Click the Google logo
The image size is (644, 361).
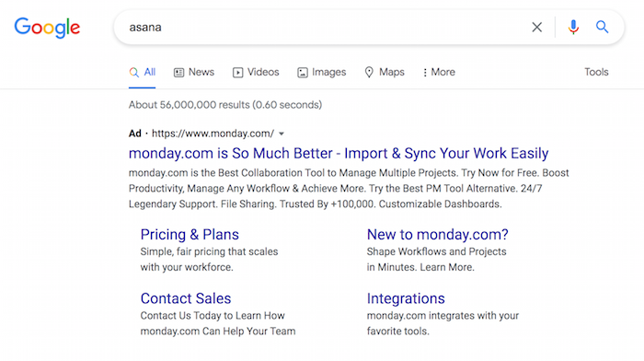point(47,28)
